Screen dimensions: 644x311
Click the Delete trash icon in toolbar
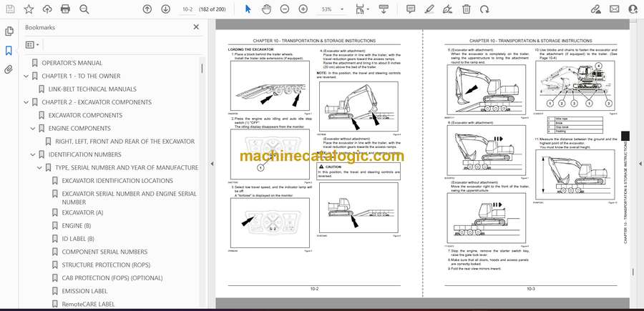(x=467, y=9)
